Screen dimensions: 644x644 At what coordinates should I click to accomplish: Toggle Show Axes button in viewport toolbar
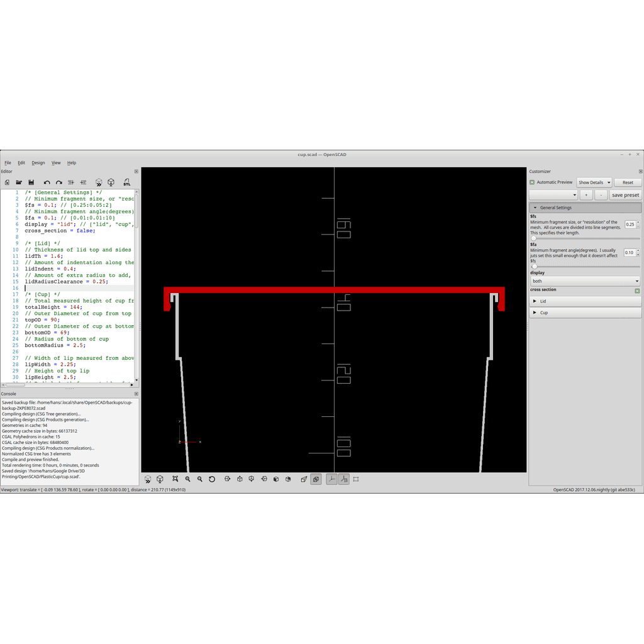331,479
